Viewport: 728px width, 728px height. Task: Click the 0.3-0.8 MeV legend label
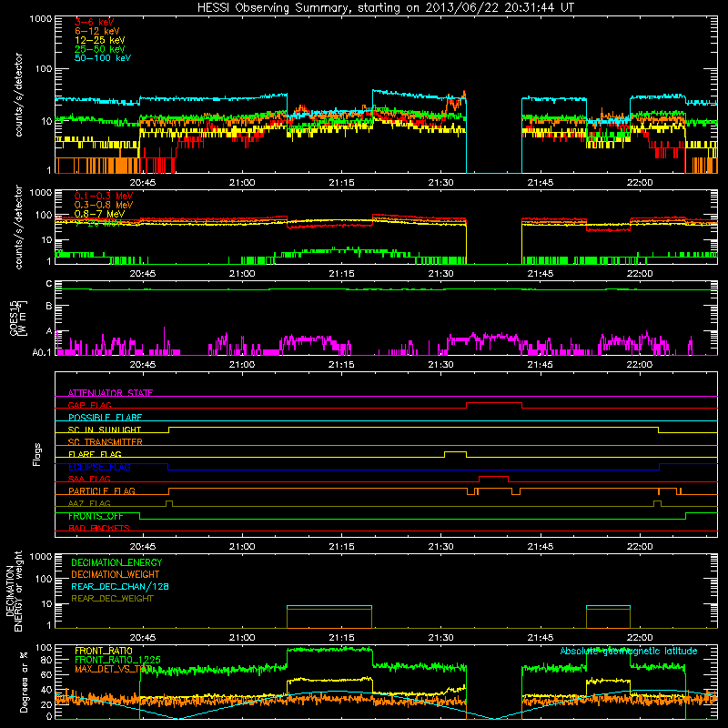click(104, 205)
